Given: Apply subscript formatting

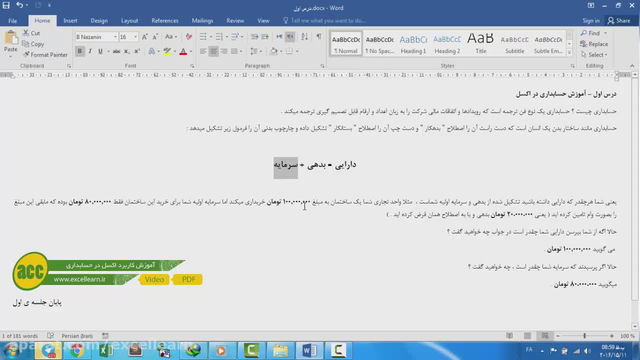Looking at the screenshot, I should [127, 51].
